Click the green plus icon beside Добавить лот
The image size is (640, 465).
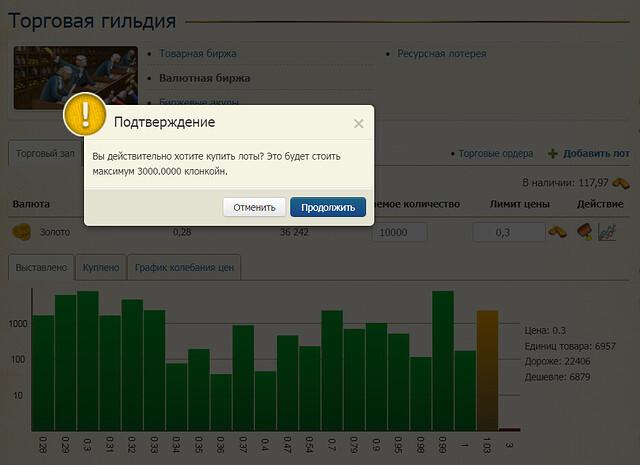tap(553, 154)
